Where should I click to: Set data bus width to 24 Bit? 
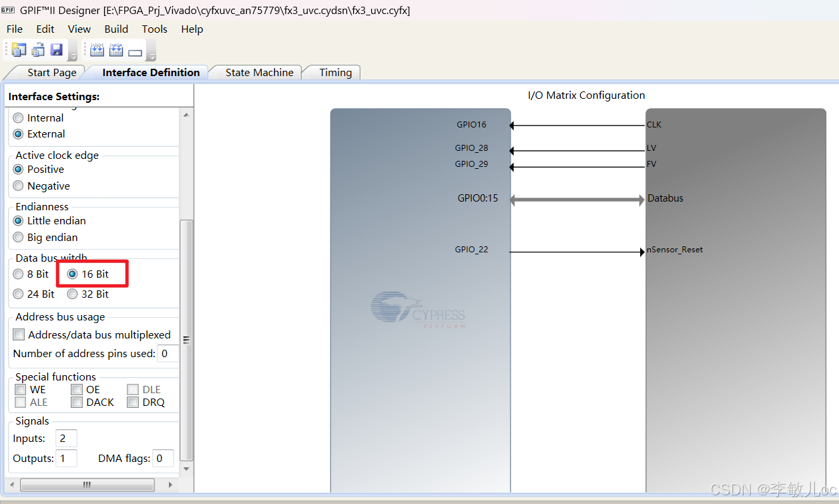19,294
